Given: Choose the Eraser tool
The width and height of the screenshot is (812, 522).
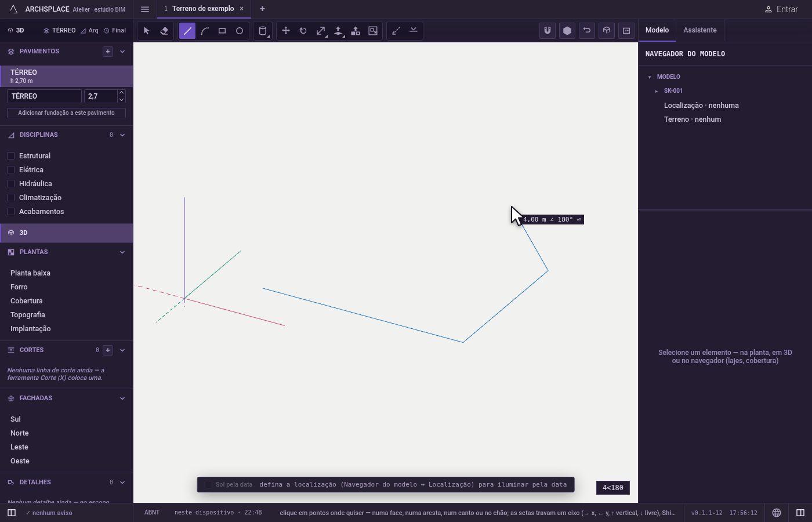Looking at the screenshot, I should [x=164, y=31].
